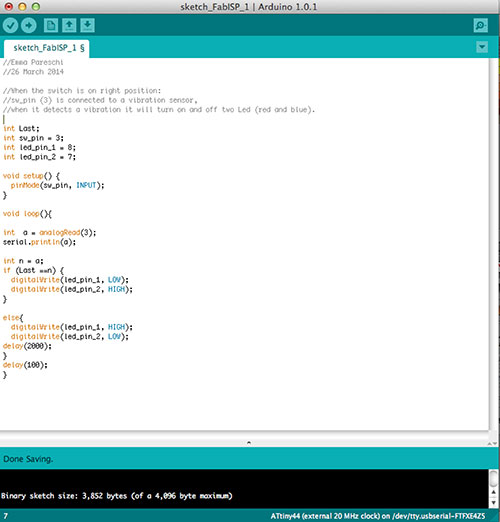Click the editor vertical scrollbar track
This screenshot has height=522, width=500.
point(494,245)
